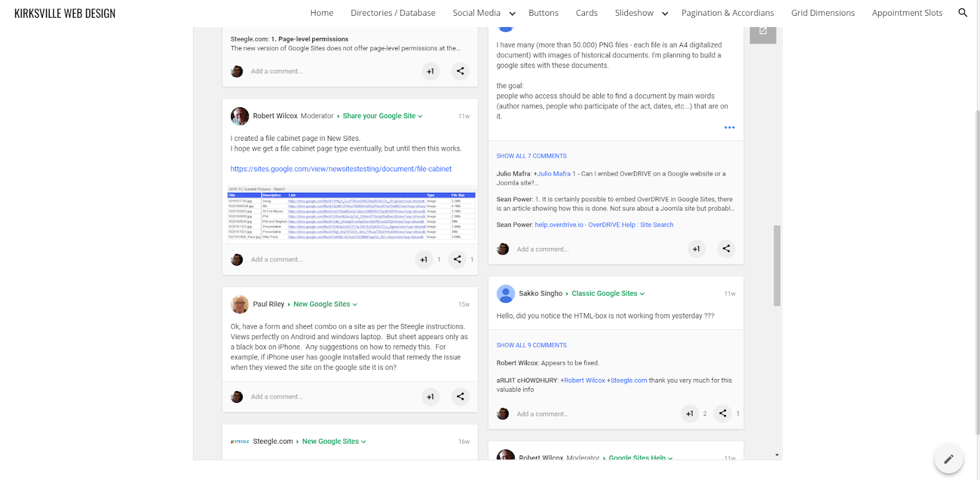Image resolution: width=980 pixels, height=480 pixels.
Task: Open +Steegle.com mention in comment
Action: (x=627, y=380)
